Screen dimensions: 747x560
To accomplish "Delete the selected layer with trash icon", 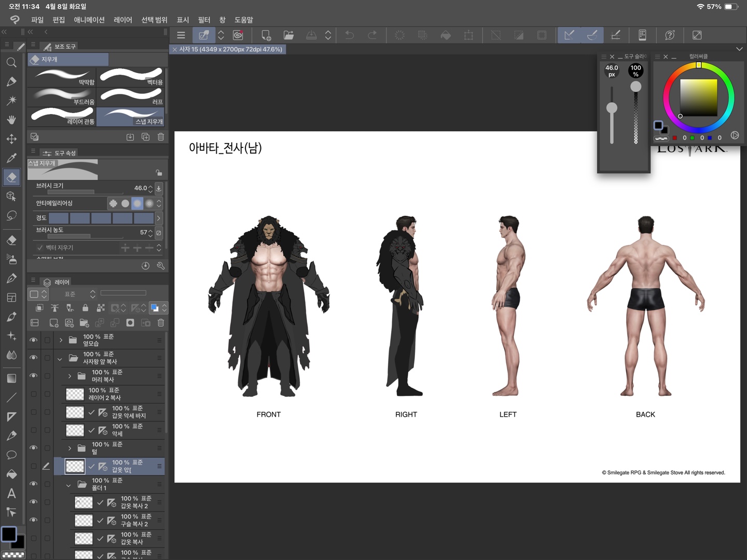I will 161,323.
